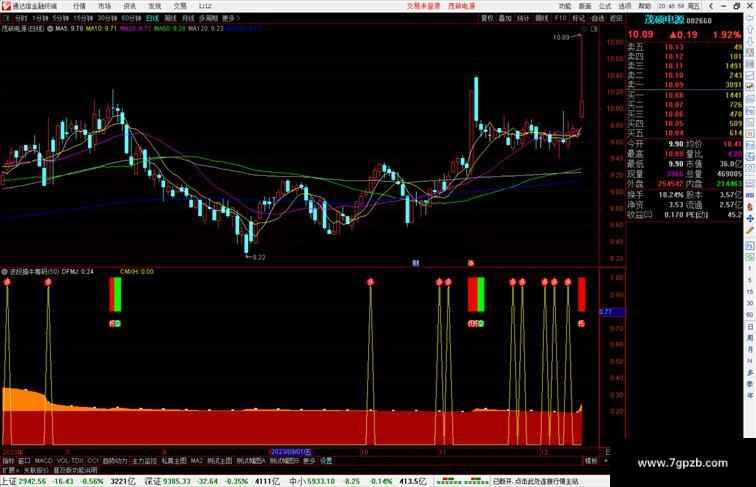Switch chart to 30分钟 period
This screenshot has width=756, height=487.
107,18
